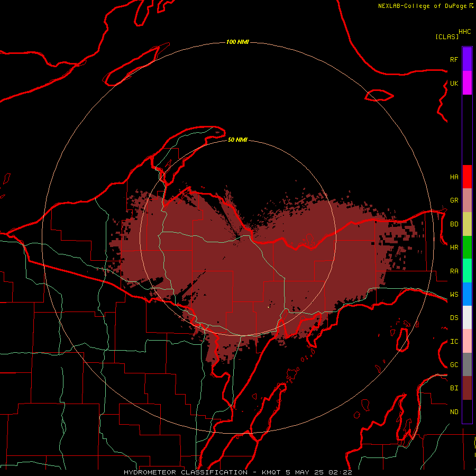This screenshot has width=476, height=476.
Task: Click the DS white legend swatch
Action: 467,317
